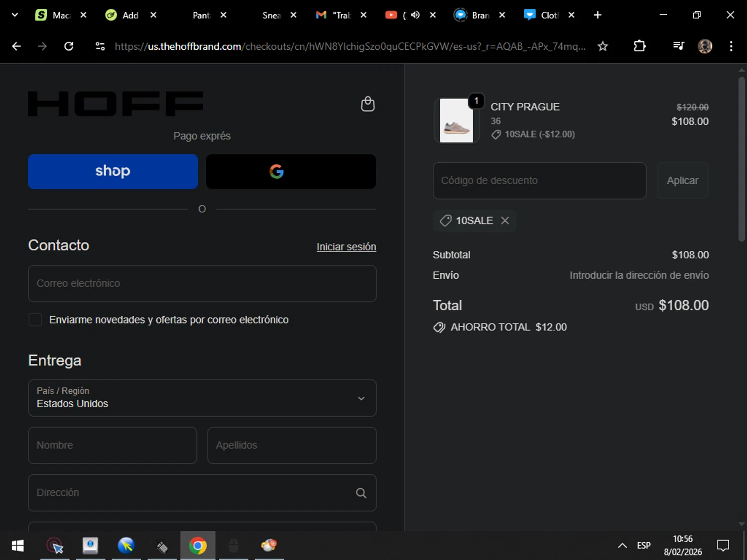Open the notifications center icon
747x560 pixels.
tap(723, 546)
